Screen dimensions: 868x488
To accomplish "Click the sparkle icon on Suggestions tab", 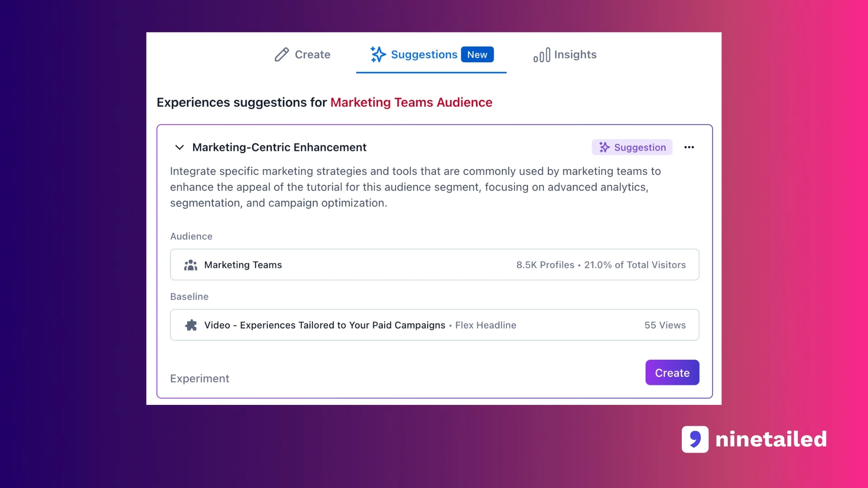I will tap(378, 55).
